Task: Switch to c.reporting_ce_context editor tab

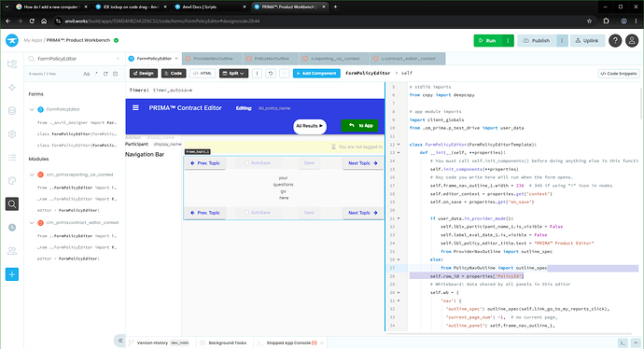Action: tap(335, 59)
